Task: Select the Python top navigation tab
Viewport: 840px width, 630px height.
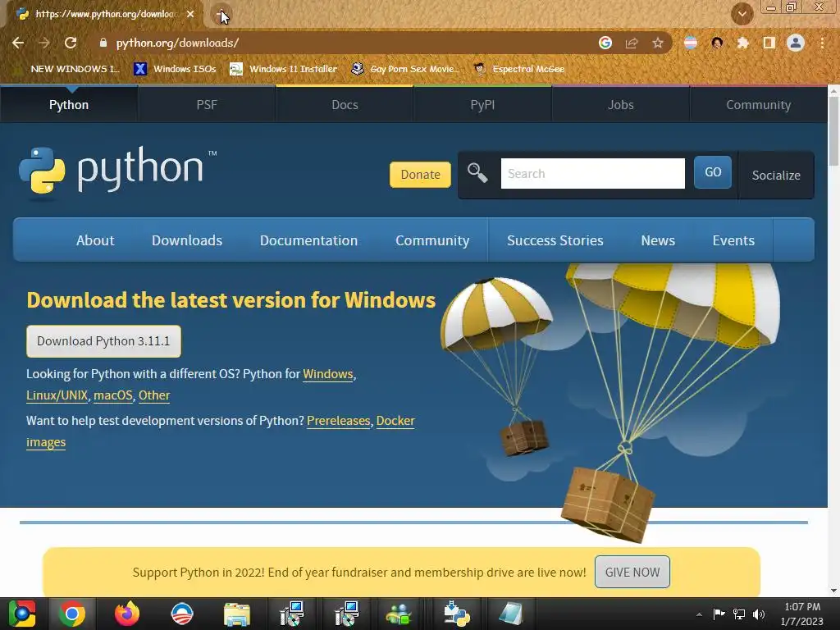Action: point(69,105)
